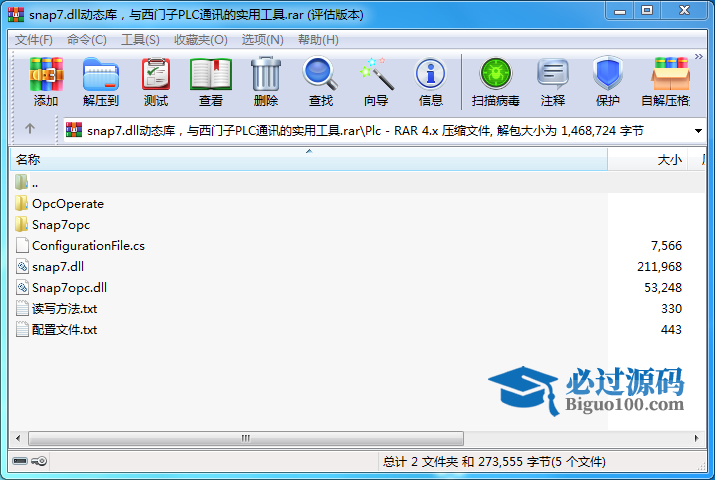
Task: Minimize the WinRAR window
Action: point(620,11)
